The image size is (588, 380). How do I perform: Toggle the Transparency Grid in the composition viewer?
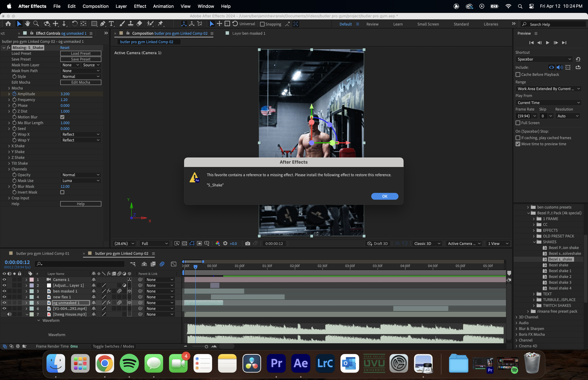(x=184, y=243)
